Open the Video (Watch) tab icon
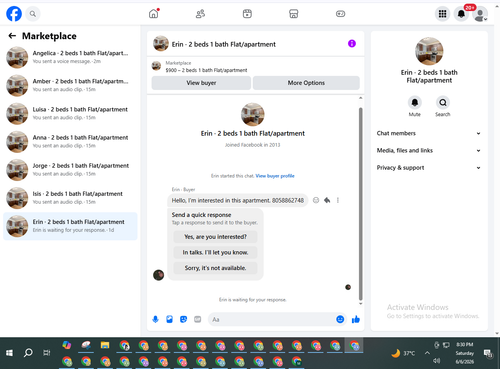The width and height of the screenshot is (500, 369). 247,14
